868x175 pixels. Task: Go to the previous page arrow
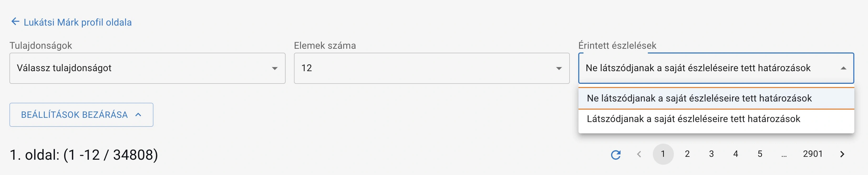639,154
